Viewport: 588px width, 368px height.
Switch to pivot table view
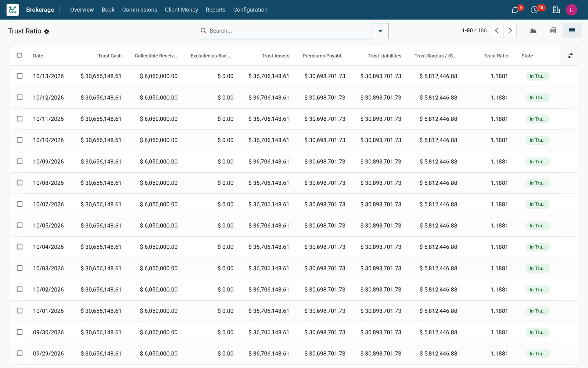[553, 31]
